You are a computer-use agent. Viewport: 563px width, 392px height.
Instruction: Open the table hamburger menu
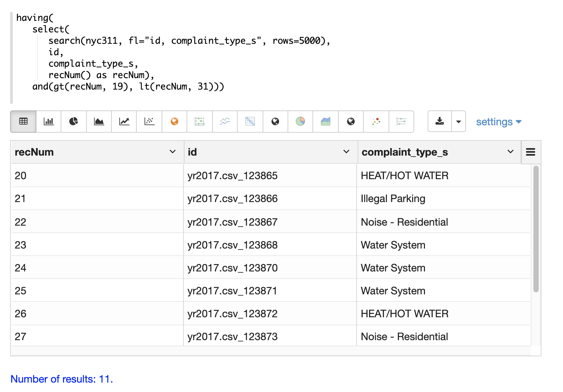(x=531, y=152)
